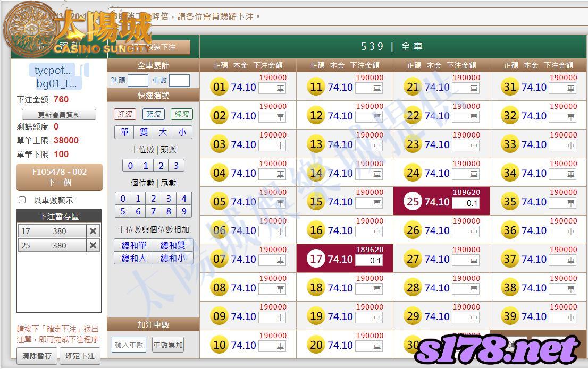
Task: Edit the 0.1 bet amount for number 17
Action: 369,260
